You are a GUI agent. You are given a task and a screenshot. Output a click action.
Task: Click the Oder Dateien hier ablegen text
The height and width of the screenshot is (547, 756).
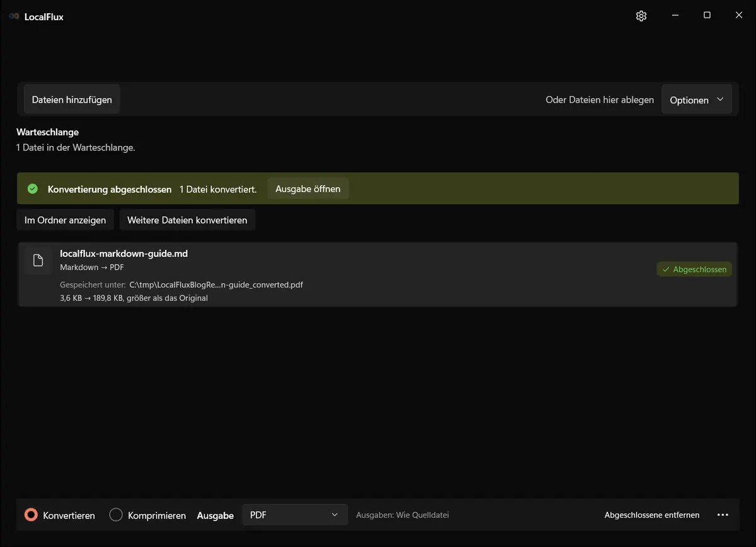(600, 100)
